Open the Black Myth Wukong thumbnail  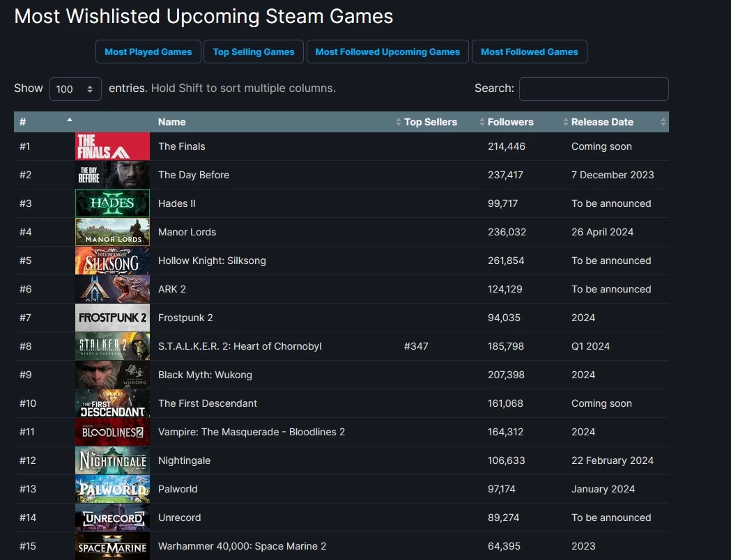pos(112,375)
